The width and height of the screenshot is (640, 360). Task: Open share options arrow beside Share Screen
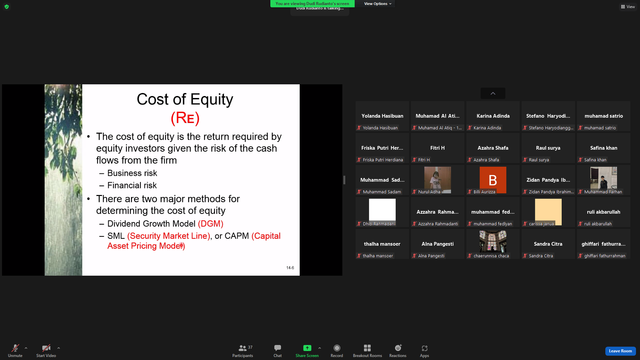click(x=319, y=348)
